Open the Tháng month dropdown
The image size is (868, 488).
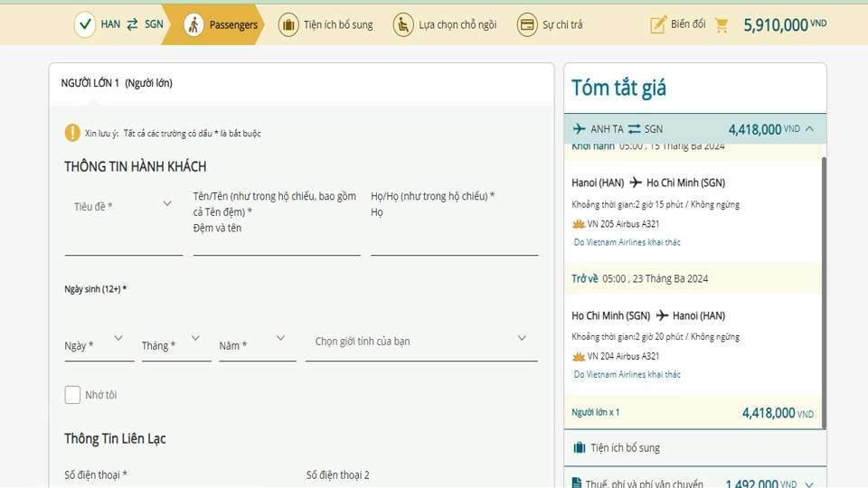pyautogui.click(x=176, y=345)
